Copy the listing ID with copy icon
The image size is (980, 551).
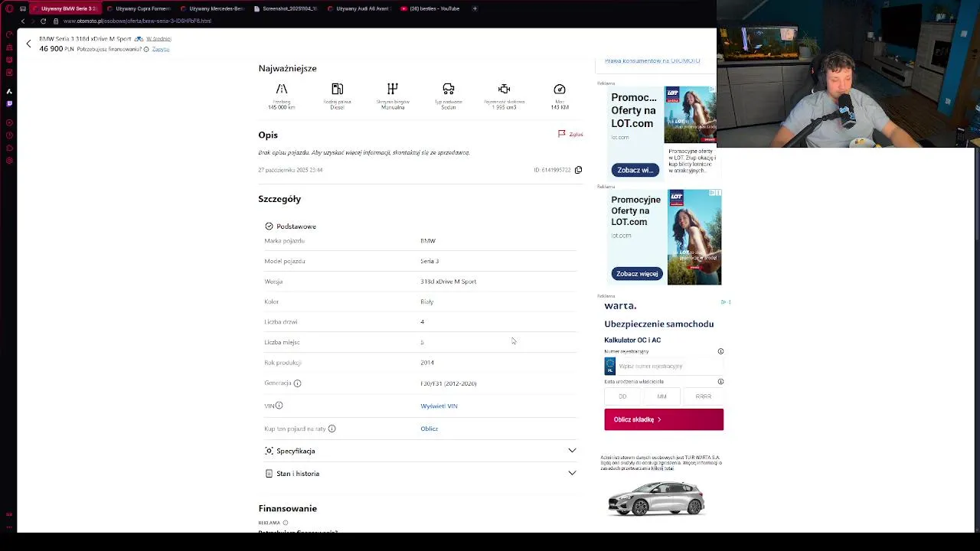tap(578, 170)
